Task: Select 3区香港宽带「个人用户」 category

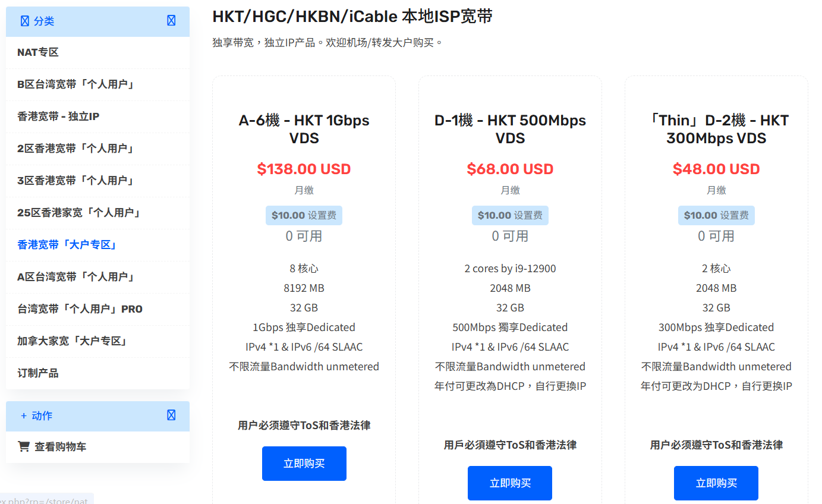Action: [x=97, y=181]
